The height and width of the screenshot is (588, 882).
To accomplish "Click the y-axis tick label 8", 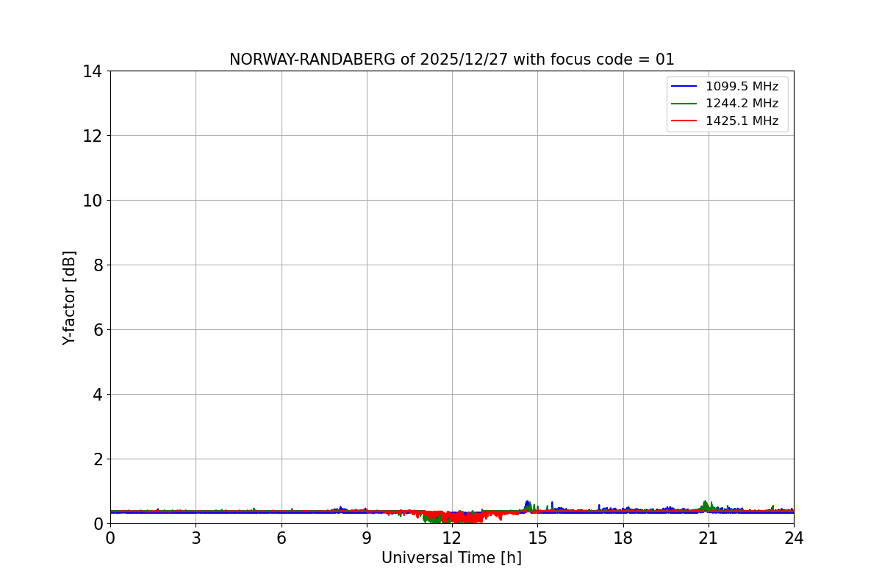I will (98, 265).
